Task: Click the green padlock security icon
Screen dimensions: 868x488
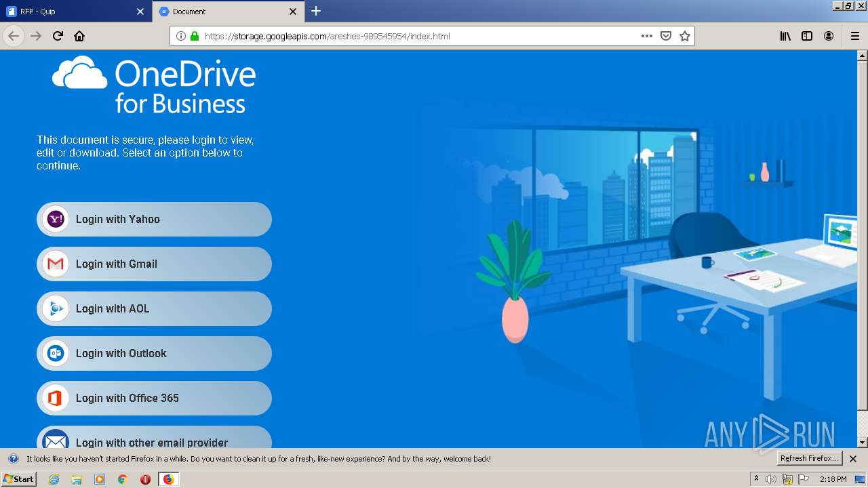Action: pos(195,36)
